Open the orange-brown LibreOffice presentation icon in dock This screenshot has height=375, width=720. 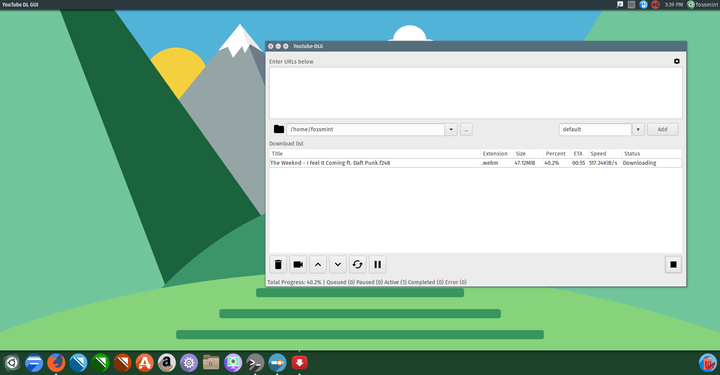(x=123, y=363)
